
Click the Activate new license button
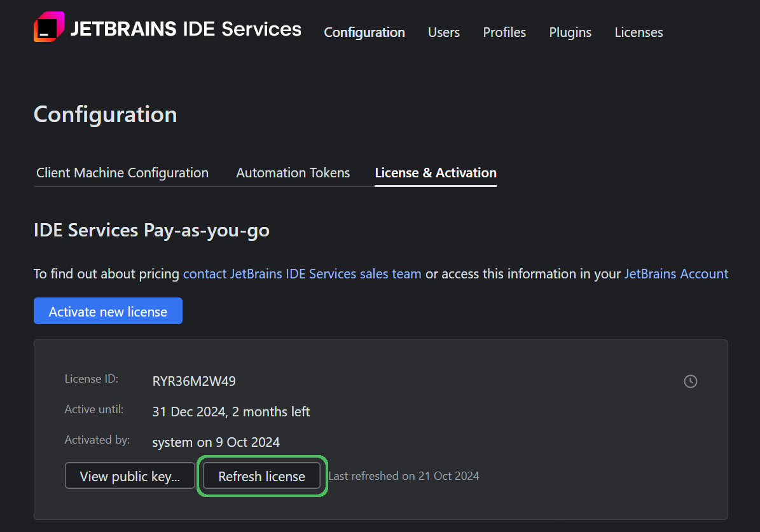(107, 311)
